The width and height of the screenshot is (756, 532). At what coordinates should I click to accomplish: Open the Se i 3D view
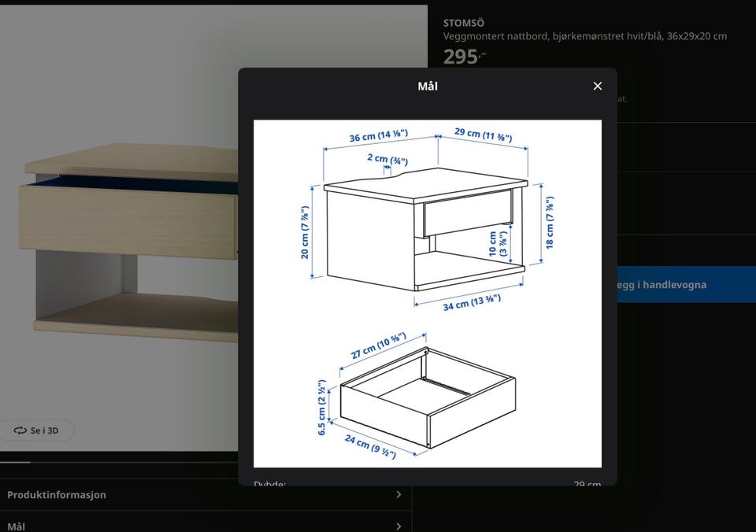[x=37, y=430]
